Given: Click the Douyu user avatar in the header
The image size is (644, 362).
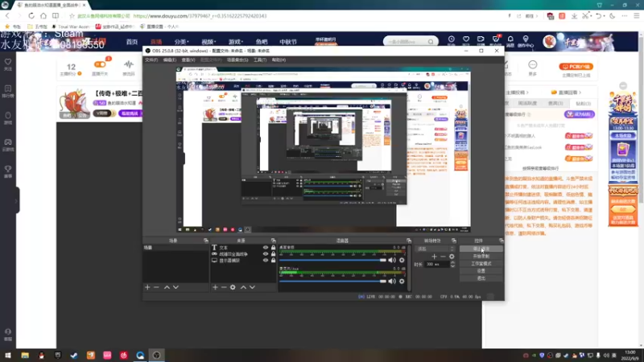Looking at the screenshot, I should [x=549, y=42].
